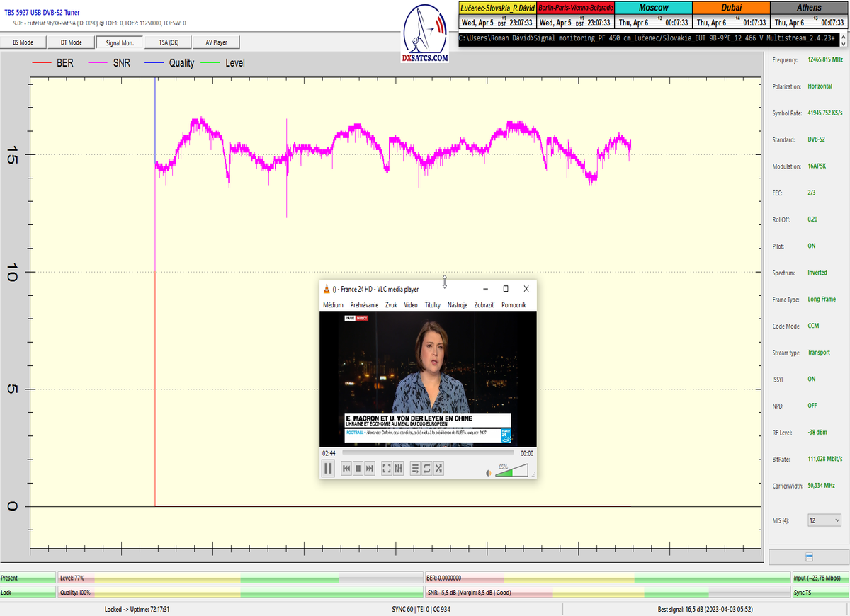Screen dimensions: 850x616
Task: Switch to the AV Player tab
Action: click(217, 42)
